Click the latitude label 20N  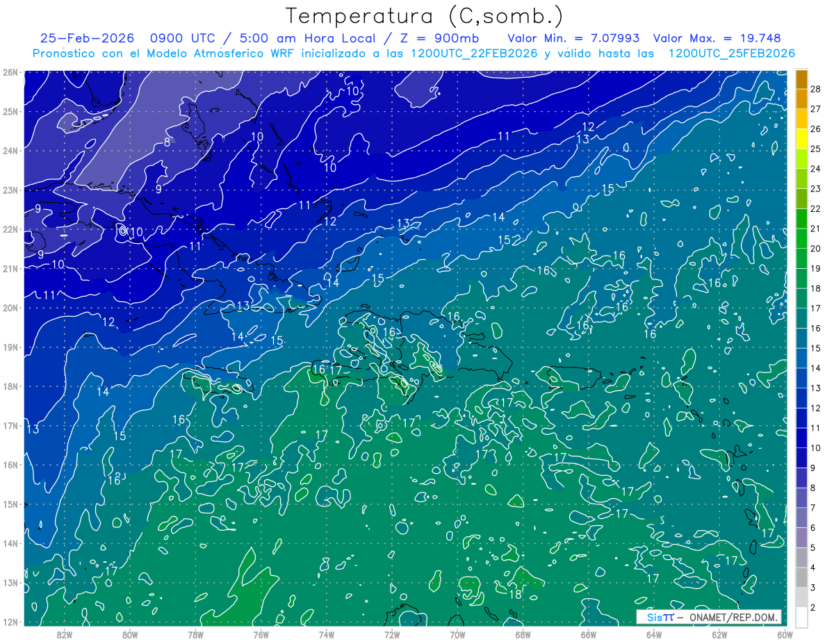click(10, 308)
